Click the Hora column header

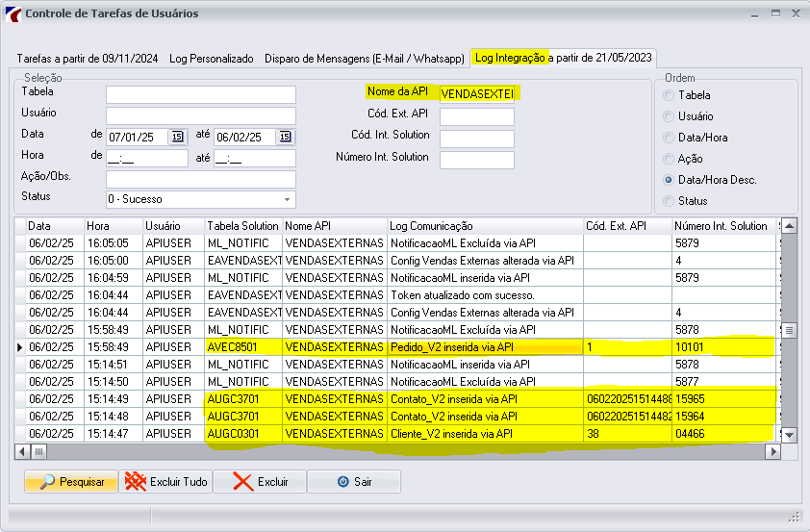(x=114, y=226)
